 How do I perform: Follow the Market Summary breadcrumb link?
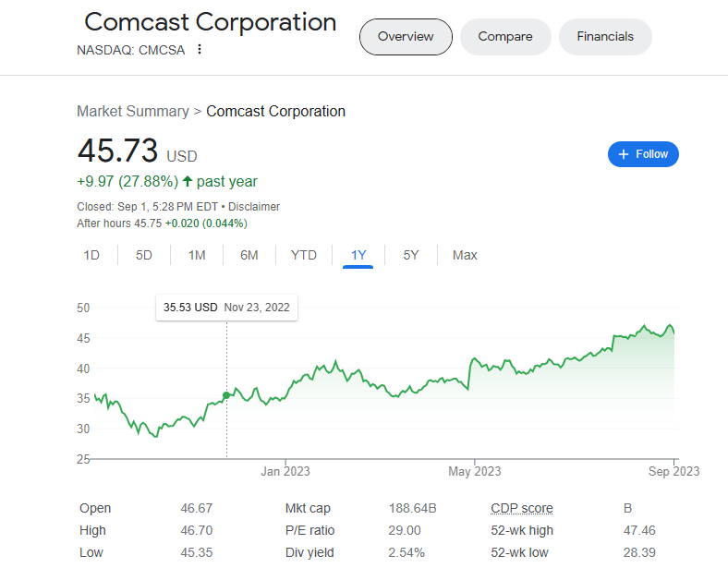[133, 112]
